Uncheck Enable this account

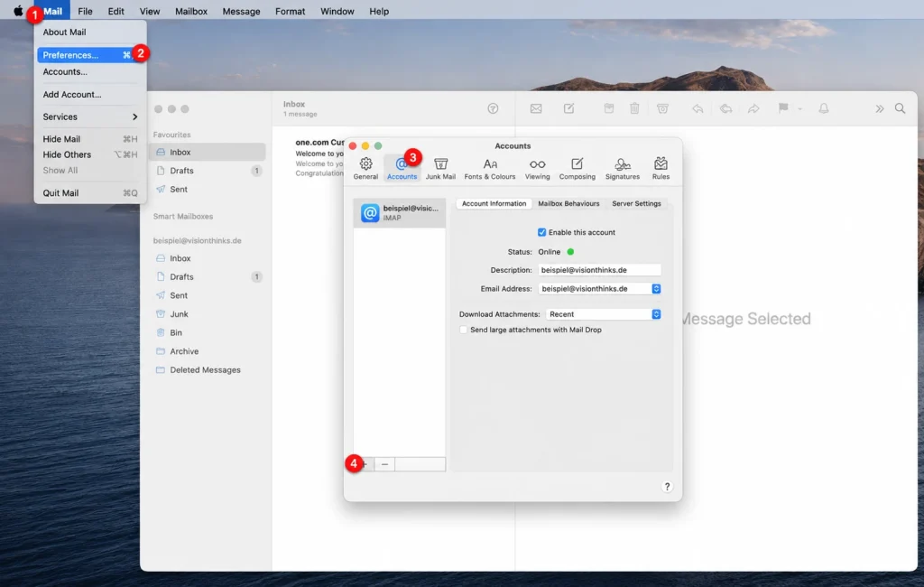[x=541, y=232]
